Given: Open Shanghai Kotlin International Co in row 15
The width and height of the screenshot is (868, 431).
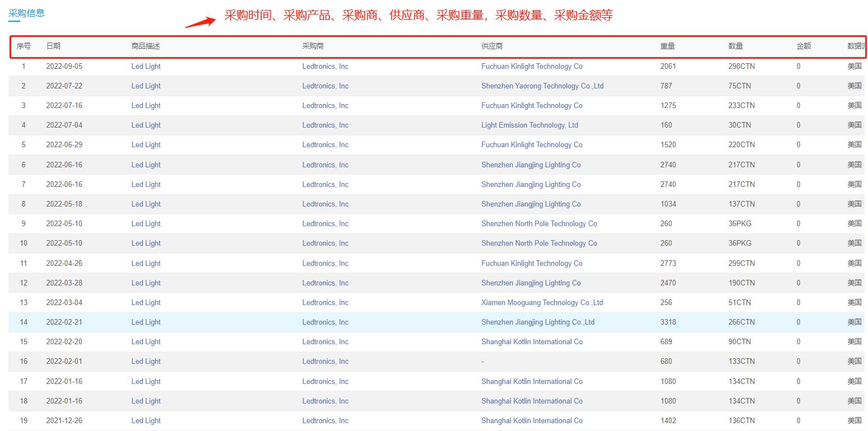Looking at the screenshot, I should (x=532, y=341).
